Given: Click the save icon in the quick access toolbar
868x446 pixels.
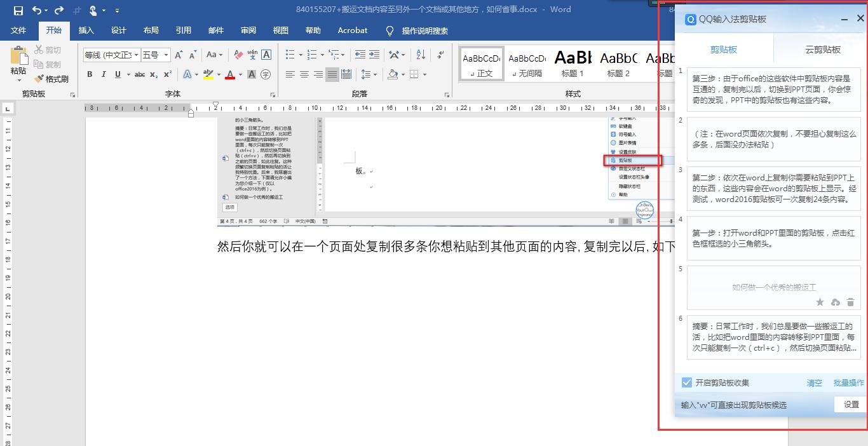Looking at the screenshot, I should pos(18,10).
